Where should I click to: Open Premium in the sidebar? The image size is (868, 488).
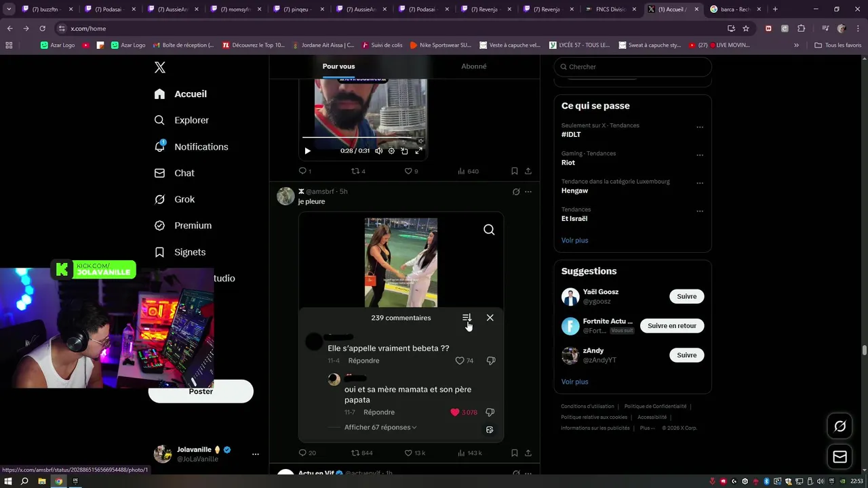[183, 226]
